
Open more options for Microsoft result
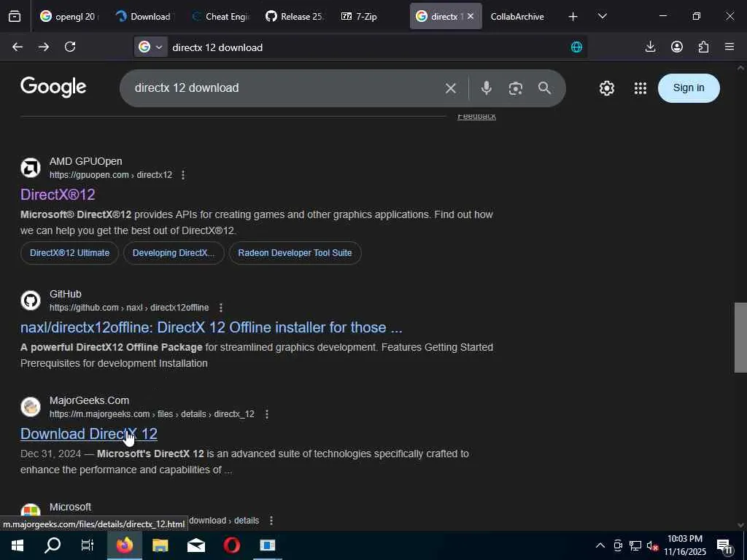pyautogui.click(x=271, y=521)
